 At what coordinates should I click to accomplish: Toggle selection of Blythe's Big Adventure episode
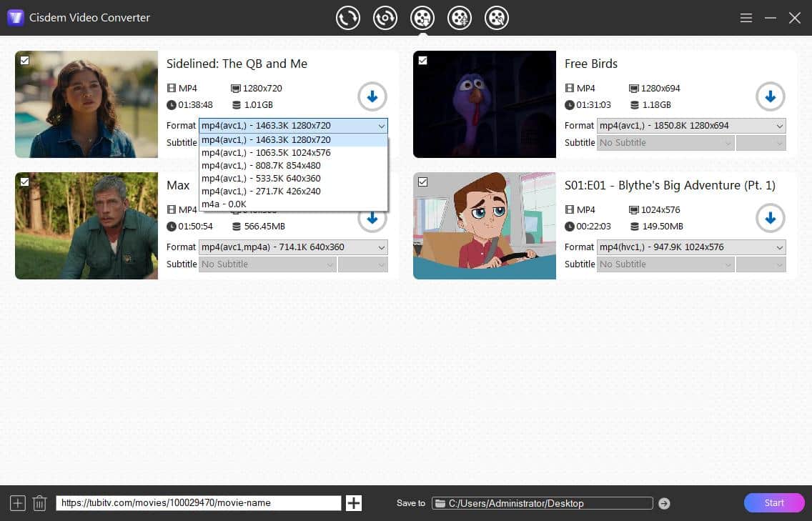pos(422,182)
